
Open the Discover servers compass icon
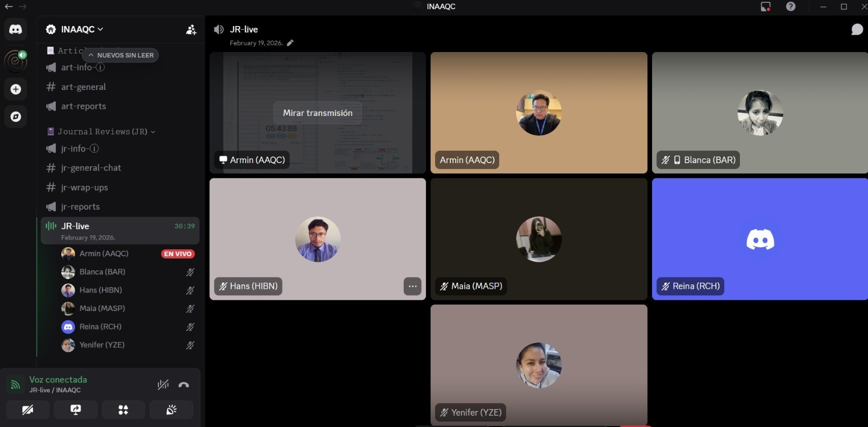16,117
